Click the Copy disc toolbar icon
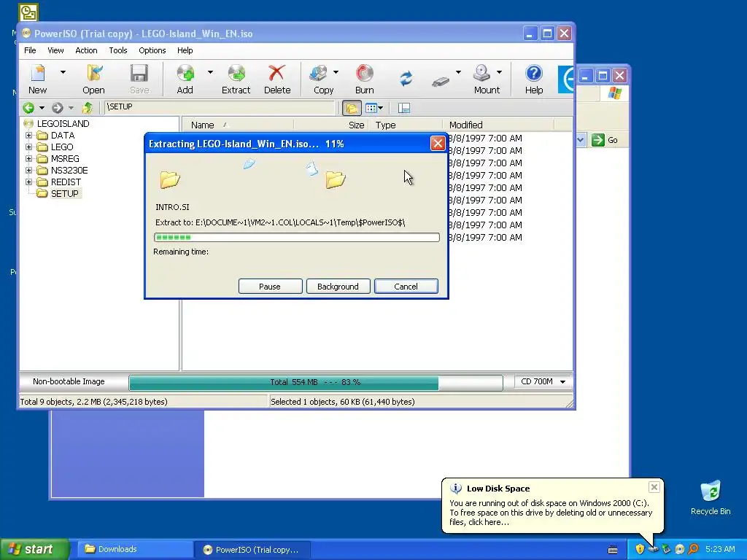747x560 pixels. click(x=322, y=79)
